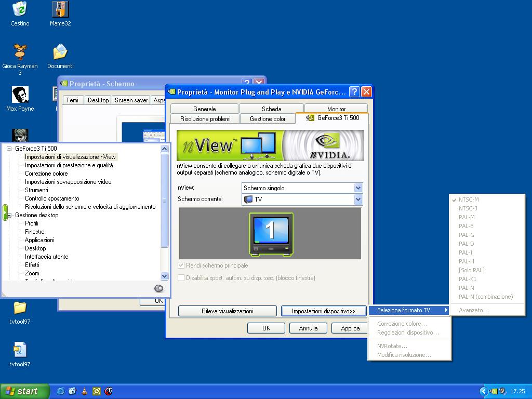Open the Seleziona formato TV submenu

pyautogui.click(x=409, y=310)
